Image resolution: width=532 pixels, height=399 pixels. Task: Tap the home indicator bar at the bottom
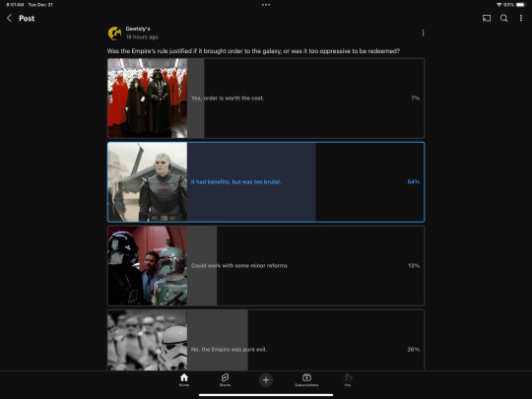(266, 395)
